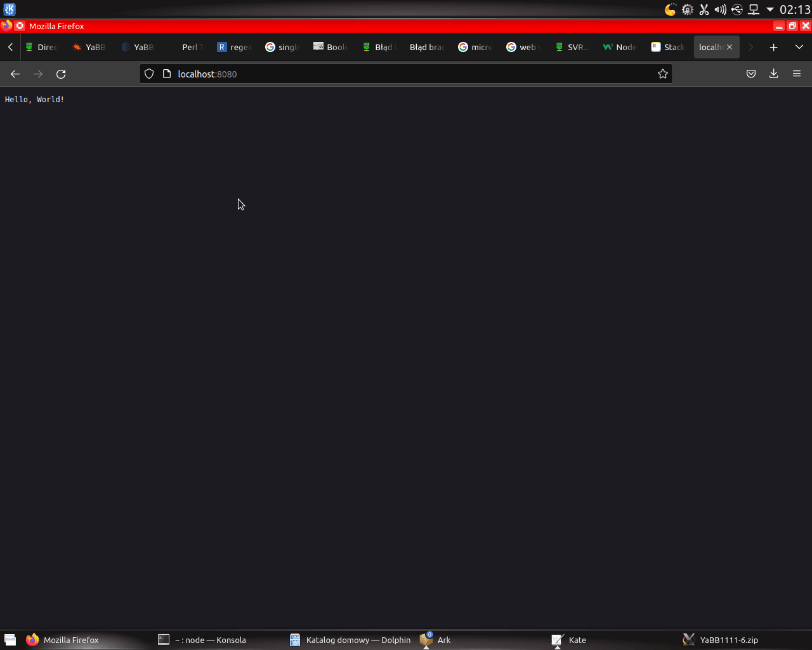The image size is (812, 650).
Task: Open the volume speaker tray icon
Action: pos(721,10)
